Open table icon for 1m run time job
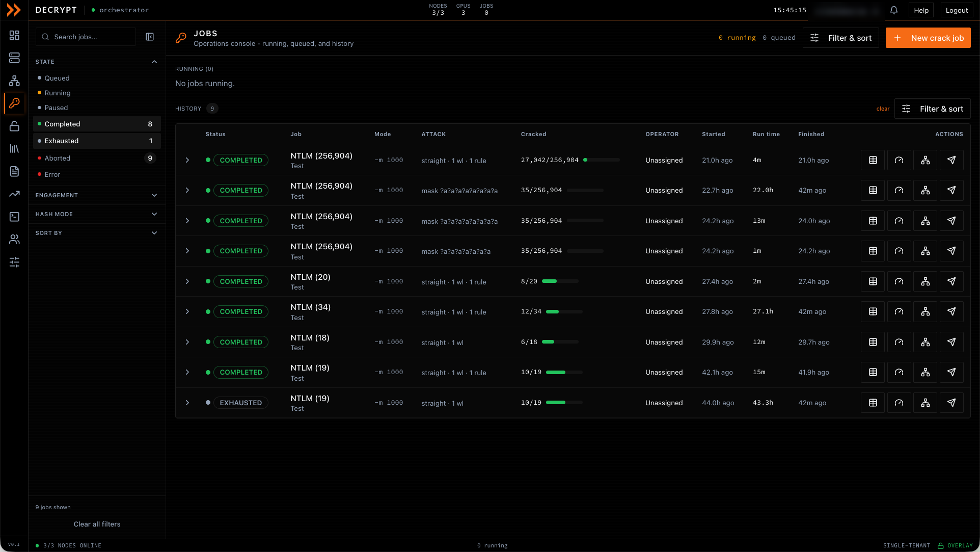The width and height of the screenshot is (980, 552). point(873,251)
